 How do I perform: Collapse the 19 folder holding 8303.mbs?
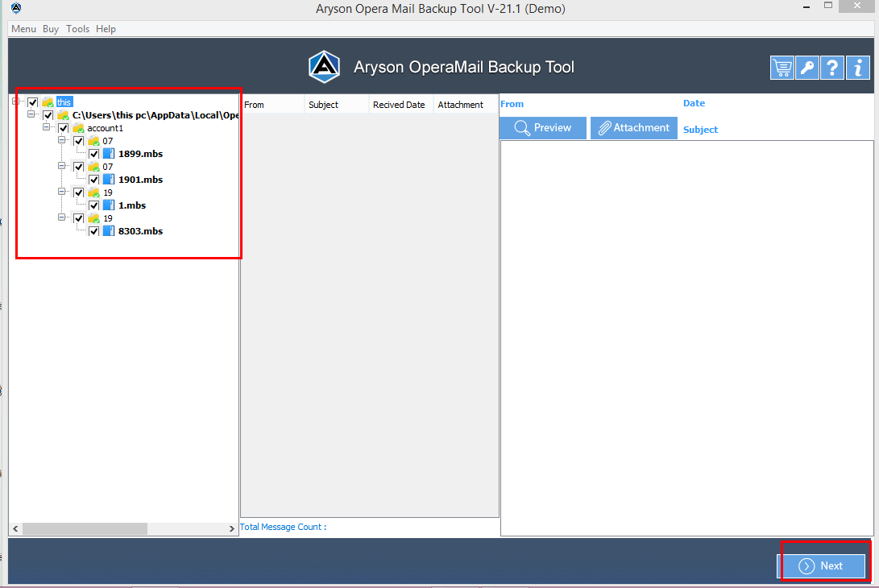[x=62, y=217]
